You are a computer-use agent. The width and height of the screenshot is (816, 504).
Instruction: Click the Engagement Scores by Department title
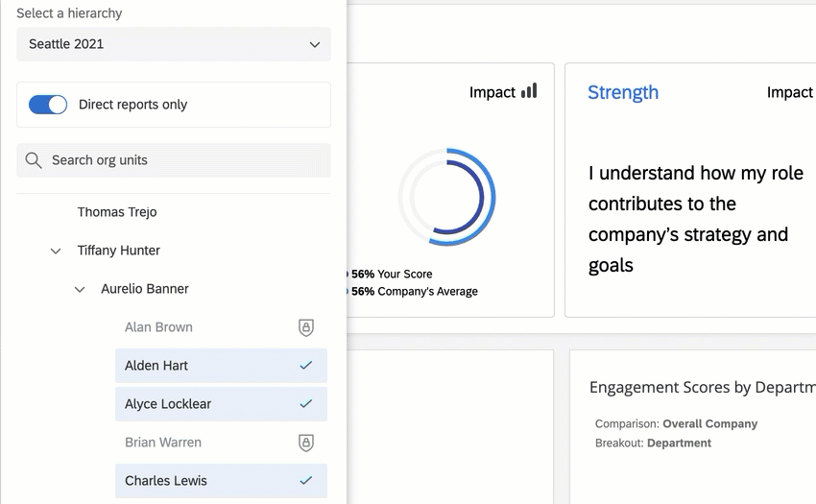701,387
